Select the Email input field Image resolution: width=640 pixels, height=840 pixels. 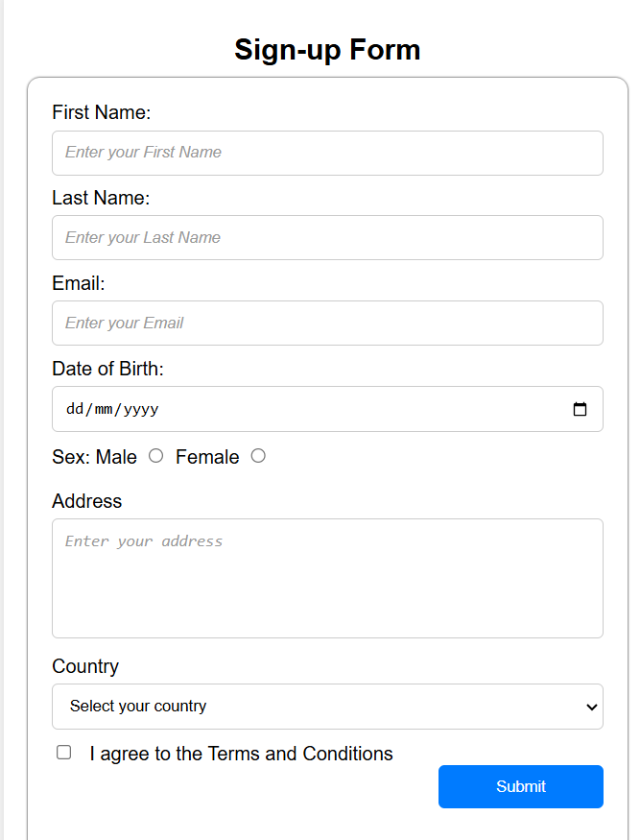tap(326, 324)
